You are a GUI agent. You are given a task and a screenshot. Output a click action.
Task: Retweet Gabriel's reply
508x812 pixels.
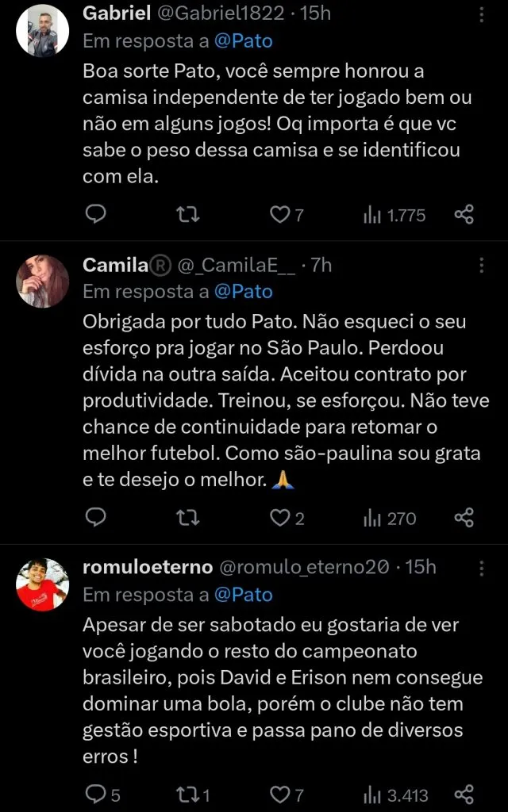coord(187,214)
